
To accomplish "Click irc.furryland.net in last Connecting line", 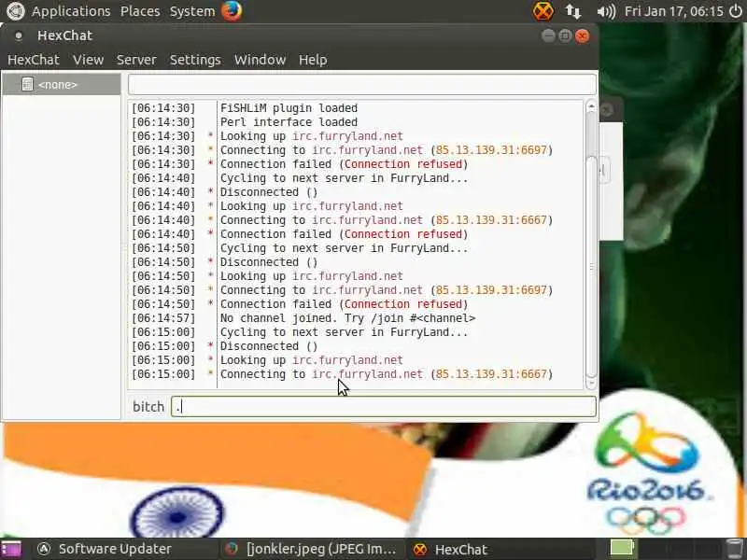I will coord(367,374).
